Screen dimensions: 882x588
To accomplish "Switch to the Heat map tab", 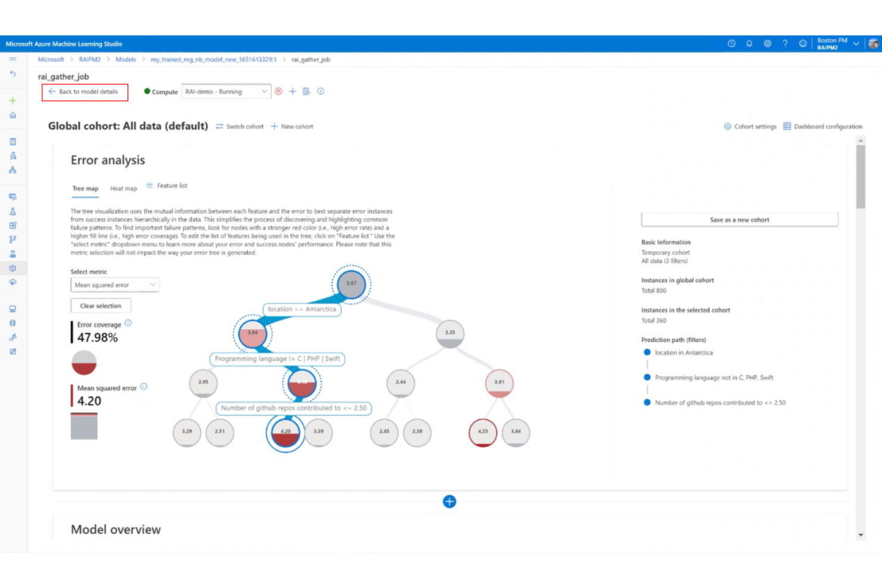I will click(x=123, y=188).
